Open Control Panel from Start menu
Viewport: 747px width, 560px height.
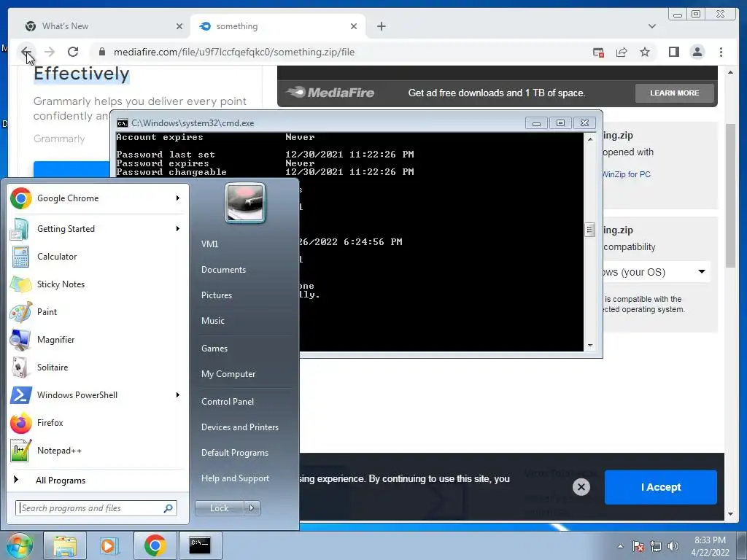[x=228, y=402]
